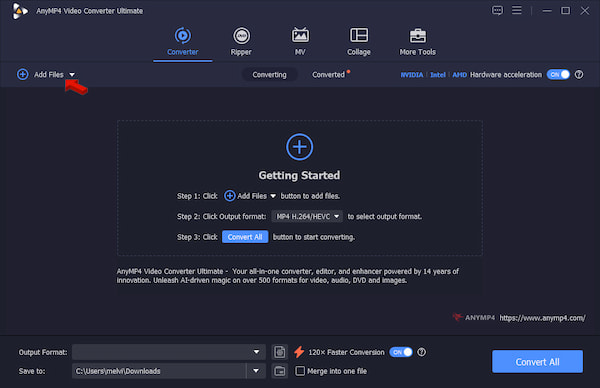Click the lightning bolt Faster Conversion icon
Screen dimensions: 600x388
pos(299,352)
